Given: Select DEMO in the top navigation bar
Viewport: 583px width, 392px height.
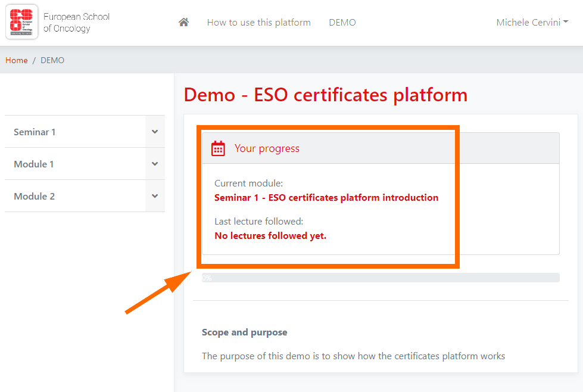Looking at the screenshot, I should 342,23.
